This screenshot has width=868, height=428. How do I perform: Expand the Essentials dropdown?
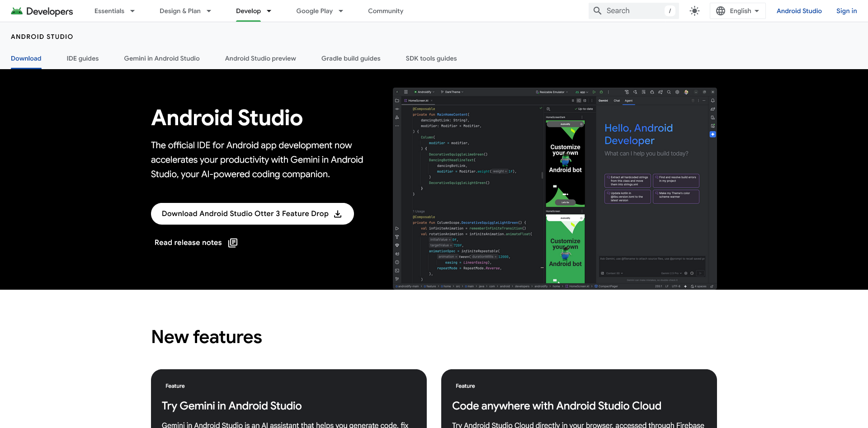114,10
